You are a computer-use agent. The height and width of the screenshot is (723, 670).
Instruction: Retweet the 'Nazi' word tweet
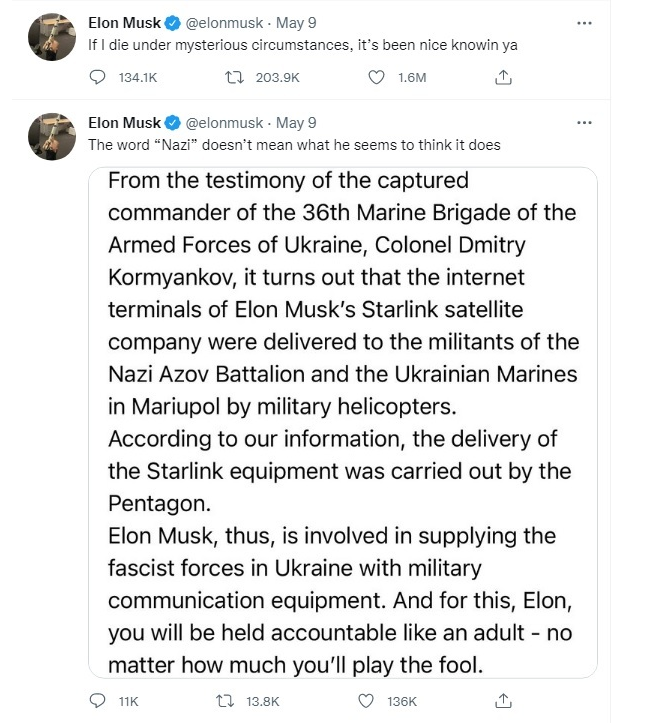(237, 701)
